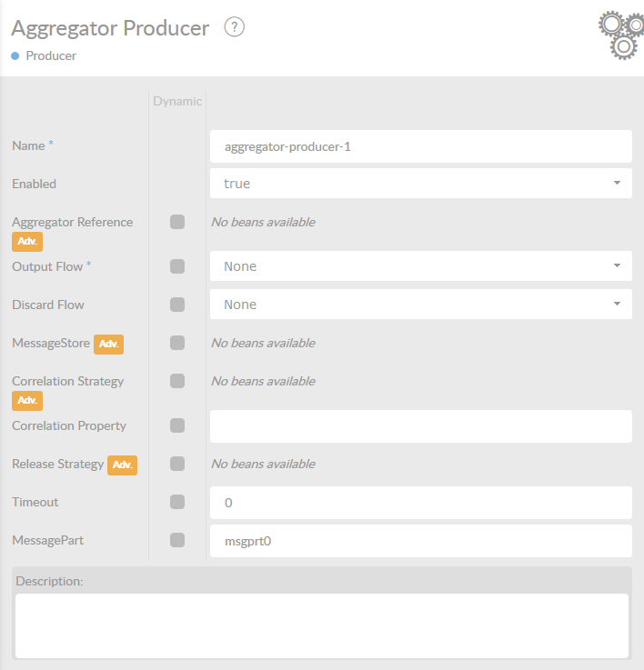This screenshot has width=644, height=670.
Task: Enable dynamic checkbox for Output Flow
Action: 177,266
